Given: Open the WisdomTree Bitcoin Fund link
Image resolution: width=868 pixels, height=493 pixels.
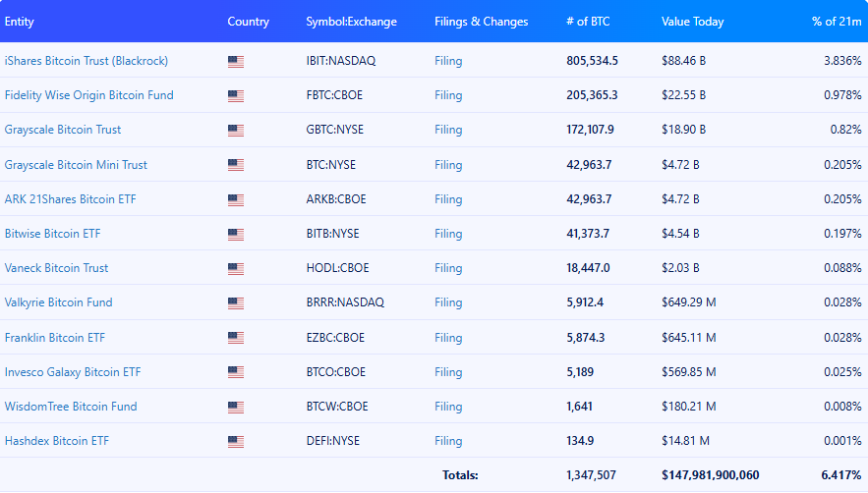Looking at the screenshot, I should pos(71,407).
